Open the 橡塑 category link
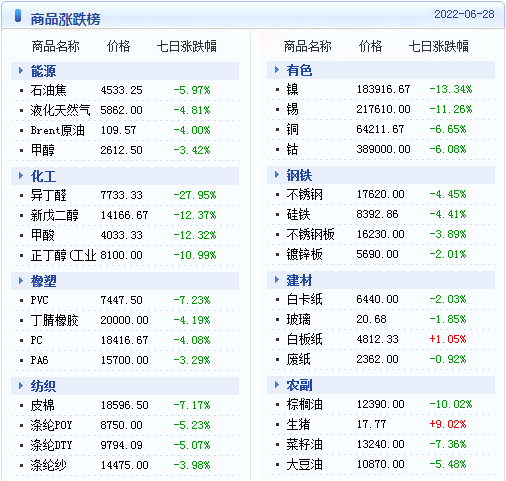This screenshot has height=481, width=506. [x=43, y=281]
